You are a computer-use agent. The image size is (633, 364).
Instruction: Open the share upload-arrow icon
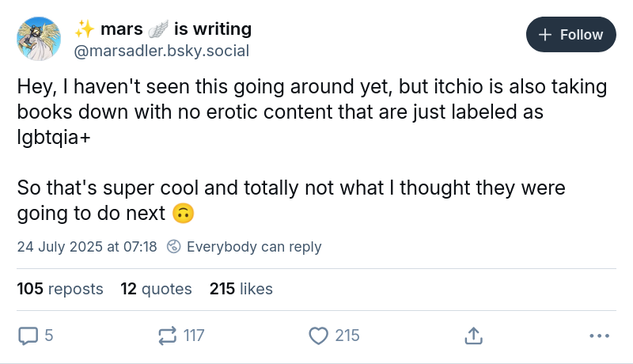(474, 336)
